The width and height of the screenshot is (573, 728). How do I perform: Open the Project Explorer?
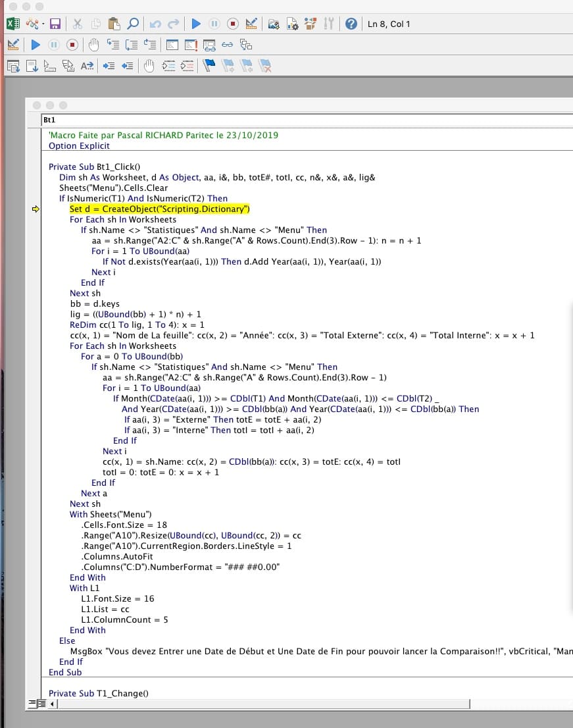(274, 24)
